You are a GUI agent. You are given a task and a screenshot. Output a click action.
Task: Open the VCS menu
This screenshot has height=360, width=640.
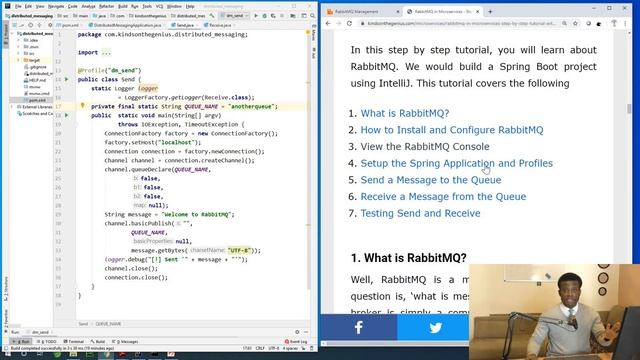pos(159,7)
